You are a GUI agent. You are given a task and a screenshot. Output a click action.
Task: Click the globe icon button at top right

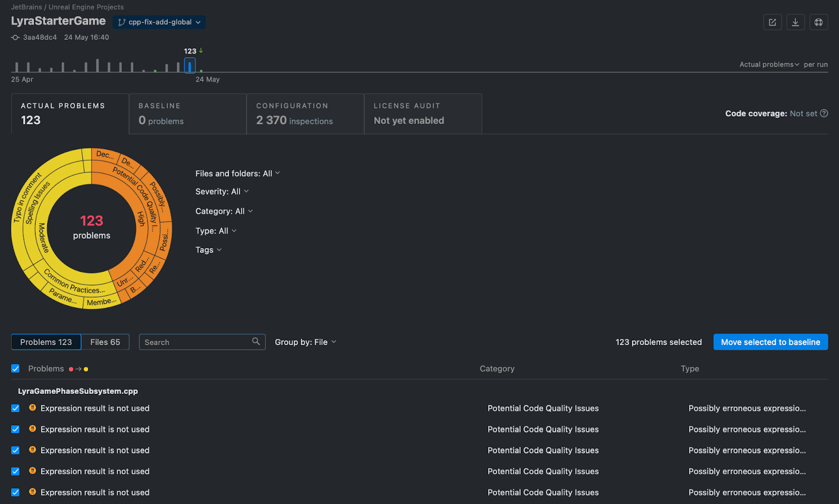click(x=819, y=22)
